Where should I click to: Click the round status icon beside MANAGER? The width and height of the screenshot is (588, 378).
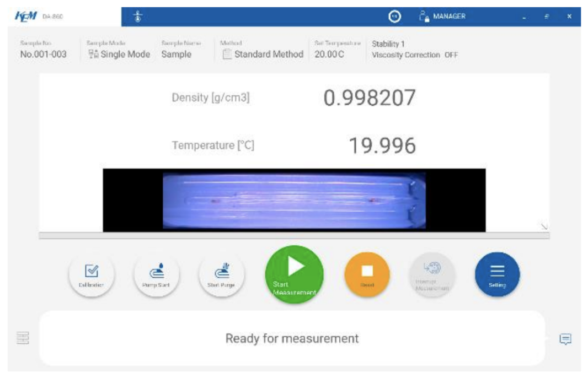pyautogui.click(x=394, y=17)
